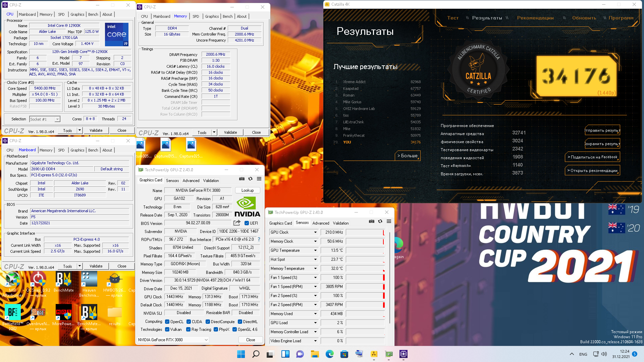Click the Default string field in CPU-Z Mainboard
This screenshot has height=362, width=644.
(x=112, y=169)
